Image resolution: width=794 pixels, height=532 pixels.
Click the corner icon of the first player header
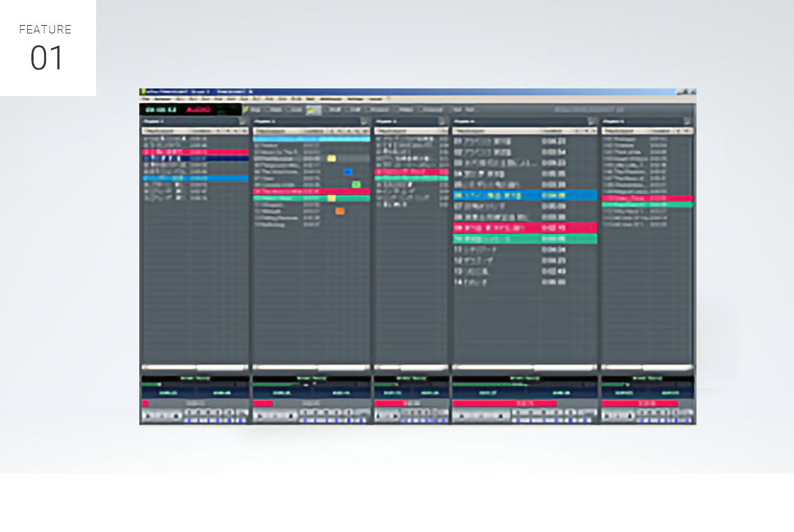tap(243, 121)
